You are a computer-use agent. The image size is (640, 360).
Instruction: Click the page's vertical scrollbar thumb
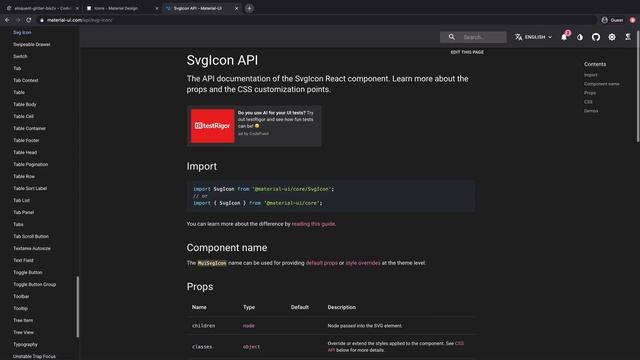[638, 86]
